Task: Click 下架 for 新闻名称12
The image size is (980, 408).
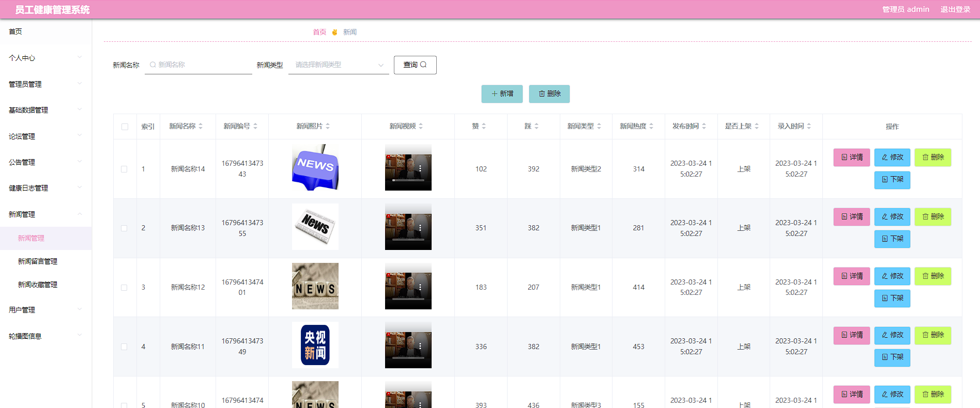Action: [x=892, y=299]
